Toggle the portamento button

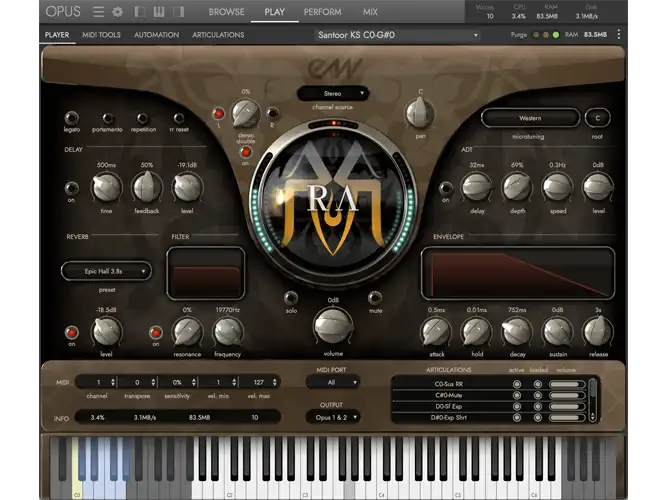point(108,118)
